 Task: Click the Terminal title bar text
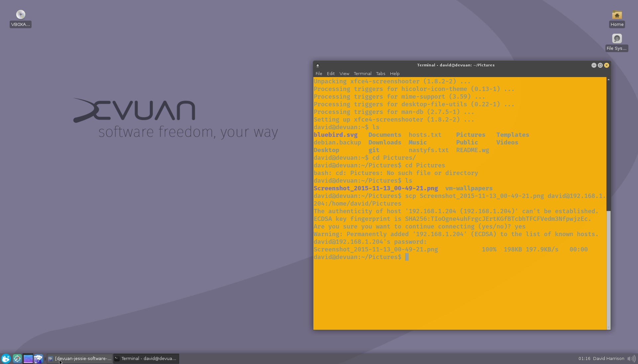[x=456, y=65]
